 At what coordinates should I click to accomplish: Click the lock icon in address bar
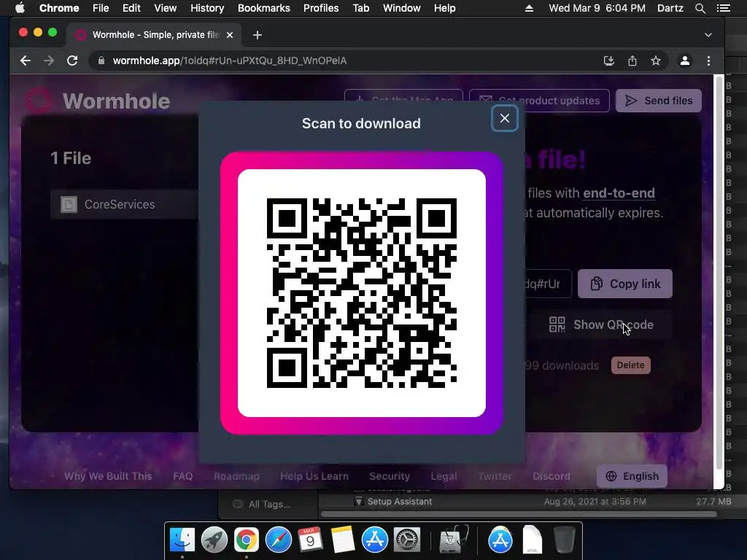pyautogui.click(x=101, y=61)
